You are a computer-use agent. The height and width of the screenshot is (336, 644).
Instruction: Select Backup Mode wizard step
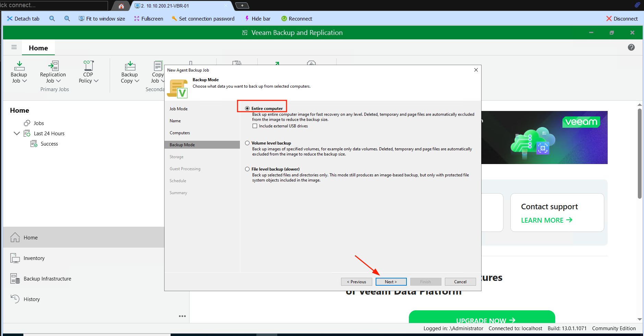pyautogui.click(x=202, y=145)
